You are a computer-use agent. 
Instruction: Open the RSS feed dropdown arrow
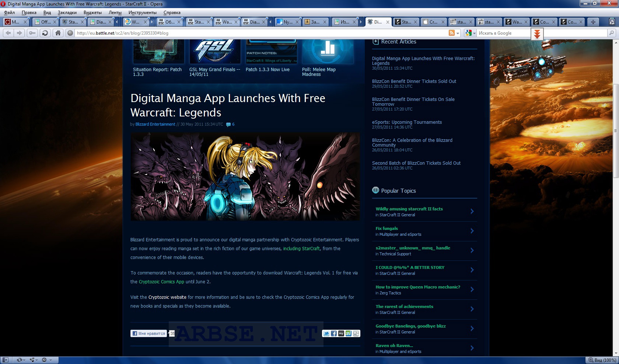(458, 33)
